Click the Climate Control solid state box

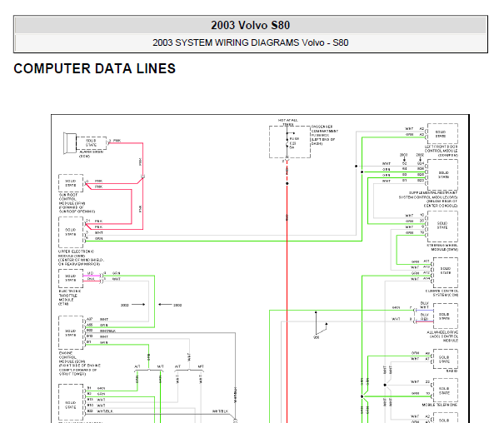tap(446, 272)
